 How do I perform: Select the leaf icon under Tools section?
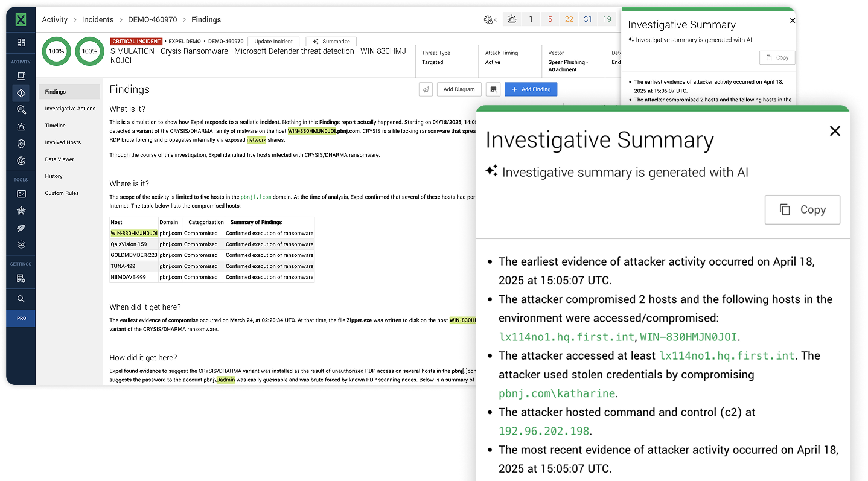pyautogui.click(x=21, y=228)
